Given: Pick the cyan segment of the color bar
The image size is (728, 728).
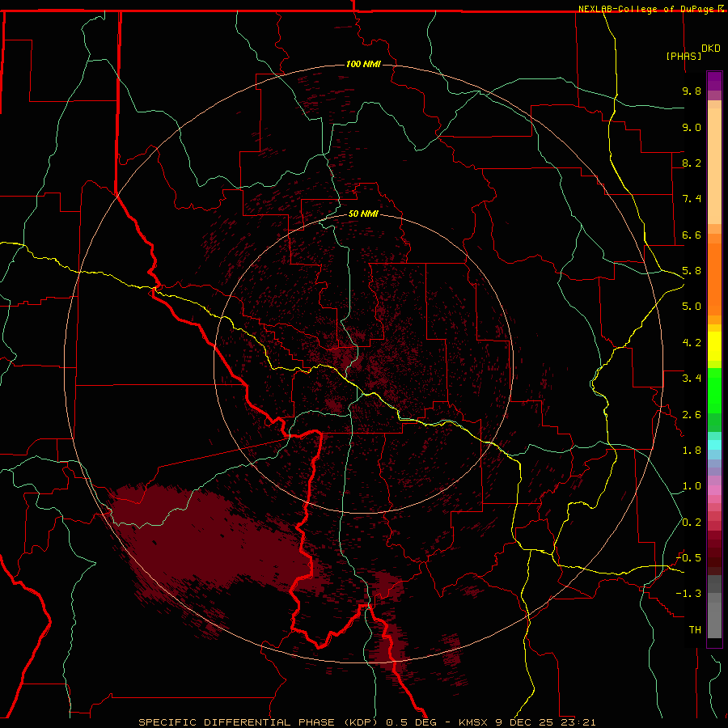Looking at the screenshot, I should click(x=714, y=445).
